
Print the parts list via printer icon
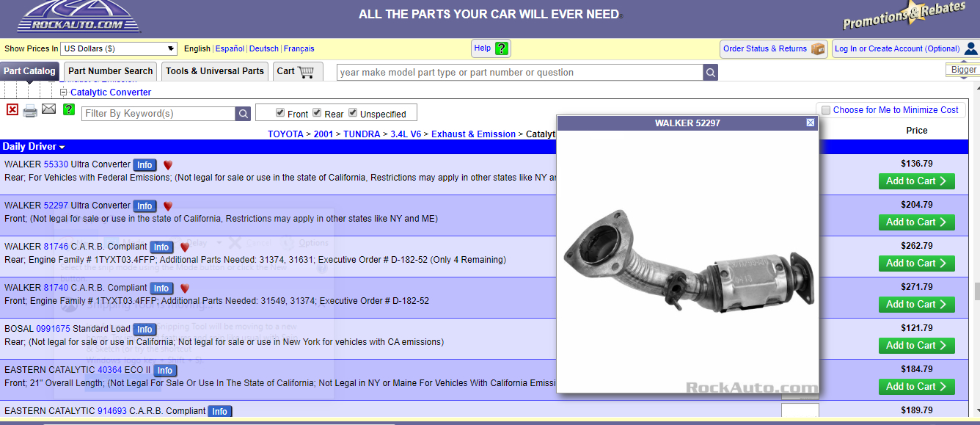pyautogui.click(x=30, y=111)
